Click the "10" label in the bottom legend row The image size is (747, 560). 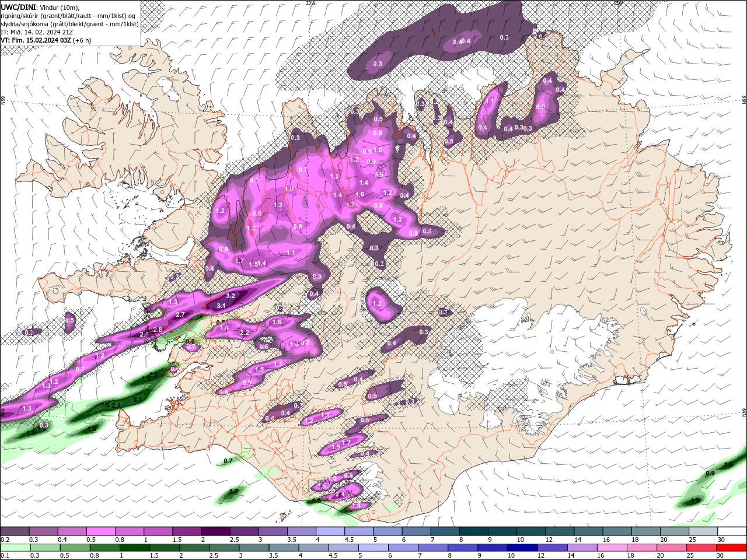tap(511, 555)
